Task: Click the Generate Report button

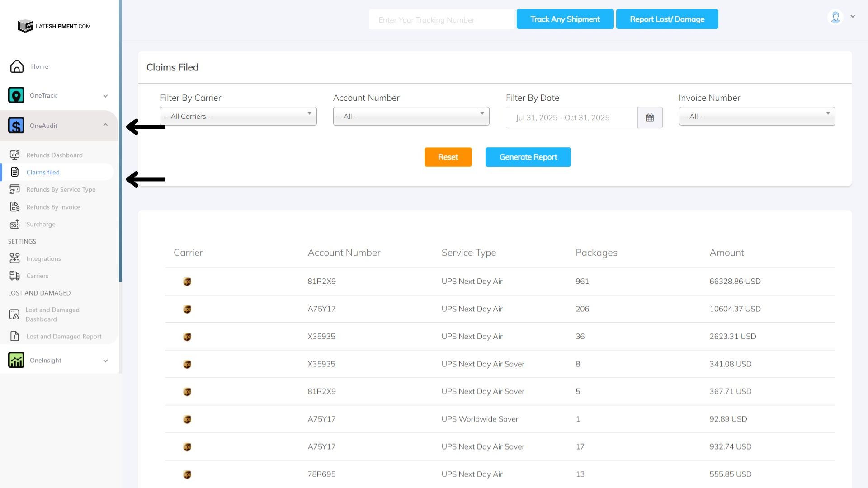Action: click(x=528, y=157)
